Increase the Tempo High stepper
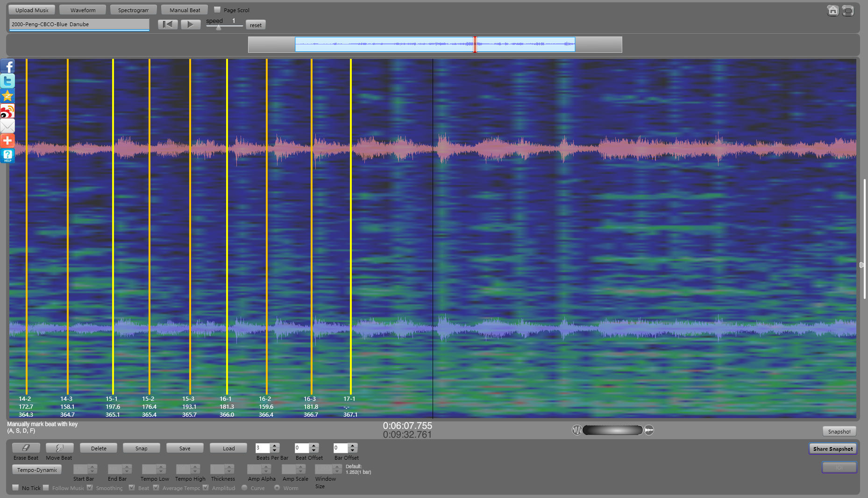The image size is (868, 498). (x=196, y=466)
